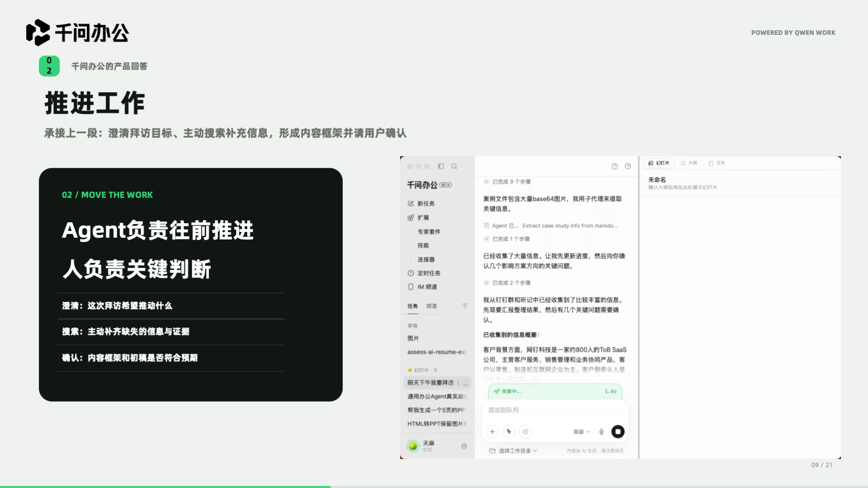Viewport: 868px width, 488px height.
Task: Open the 专家套件 menu item
Action: pos(429,231)
